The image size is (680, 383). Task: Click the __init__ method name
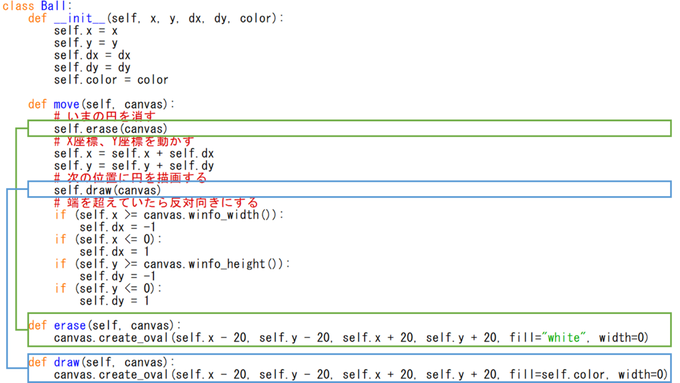(x=80, y=18)
